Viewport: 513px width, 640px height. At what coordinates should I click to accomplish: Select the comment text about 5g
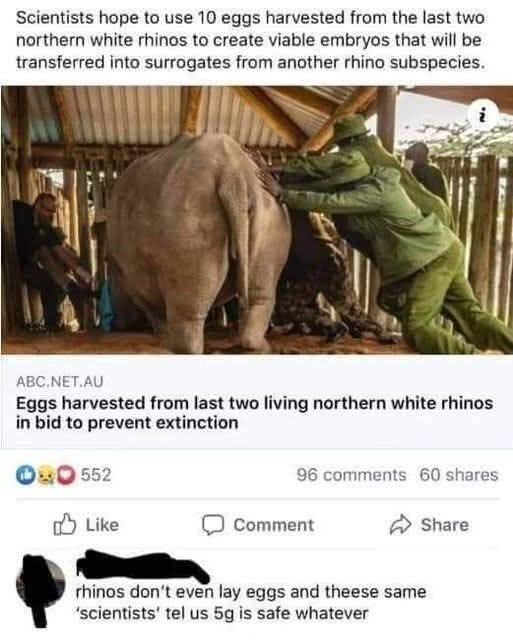(x=251, y=602)
